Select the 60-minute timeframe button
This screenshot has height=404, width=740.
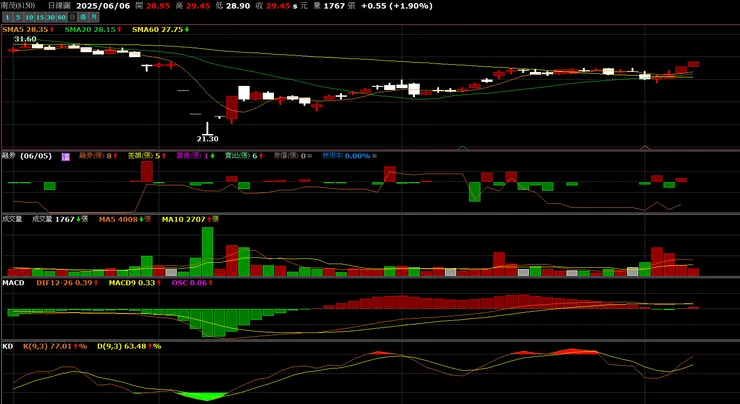(61, 17)
